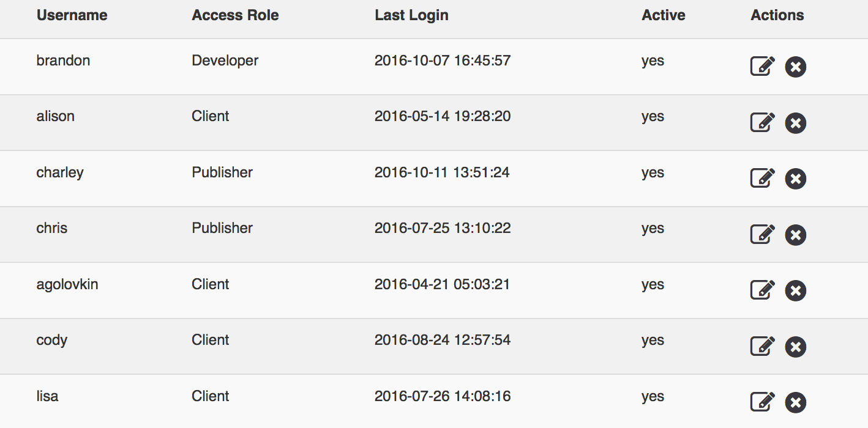Edit the agolovkin user entry
The width and height of the screenshot is (868, 428).
click(x=763, y=290)
